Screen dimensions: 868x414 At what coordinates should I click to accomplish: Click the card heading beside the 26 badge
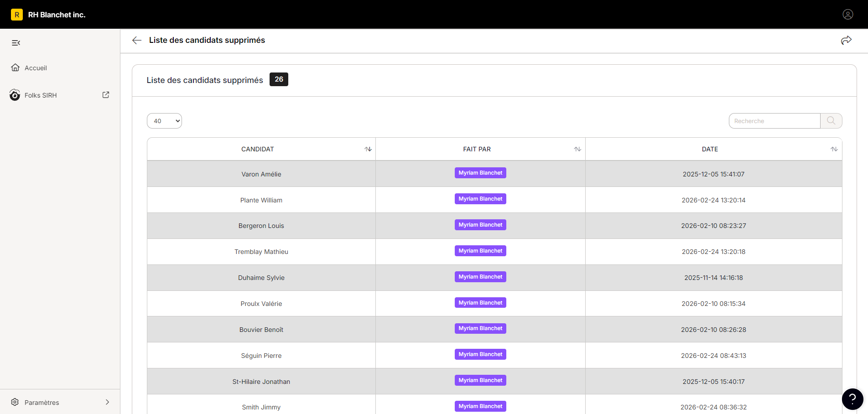coord(205,80)
